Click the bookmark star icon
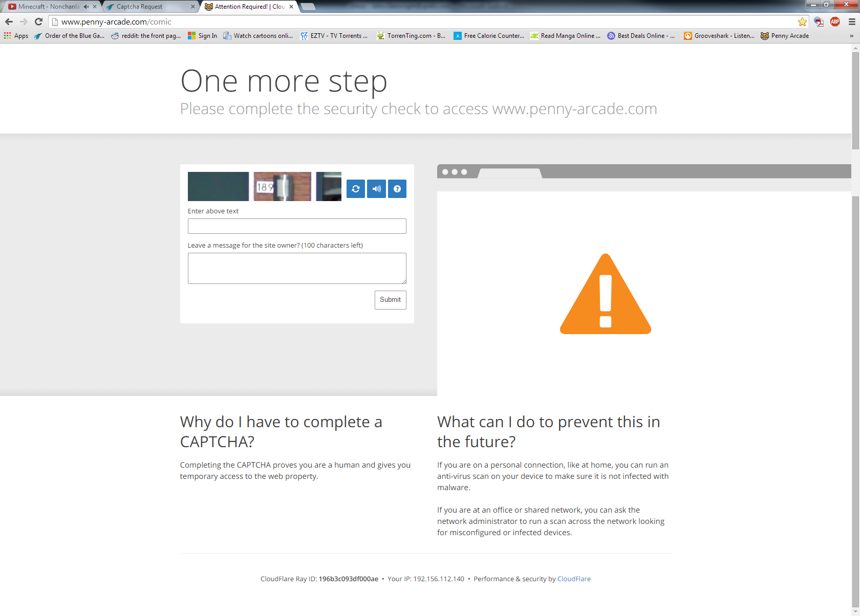This screenshot has height=616, width=860. pos(802,22)
